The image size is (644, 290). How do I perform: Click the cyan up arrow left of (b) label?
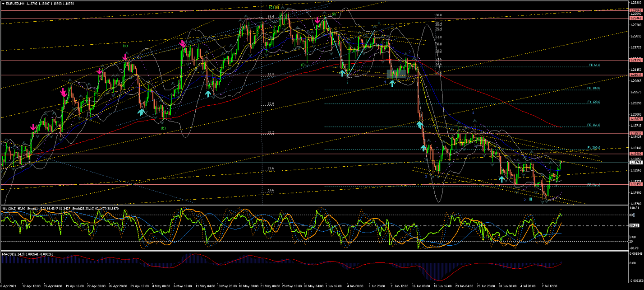pyautogui.click(x=141, y=112)
